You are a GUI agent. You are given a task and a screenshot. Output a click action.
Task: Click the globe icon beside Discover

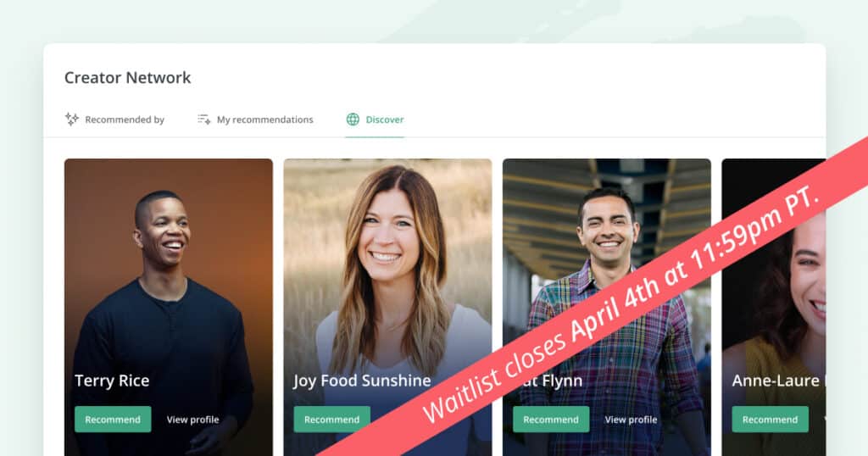353,119
